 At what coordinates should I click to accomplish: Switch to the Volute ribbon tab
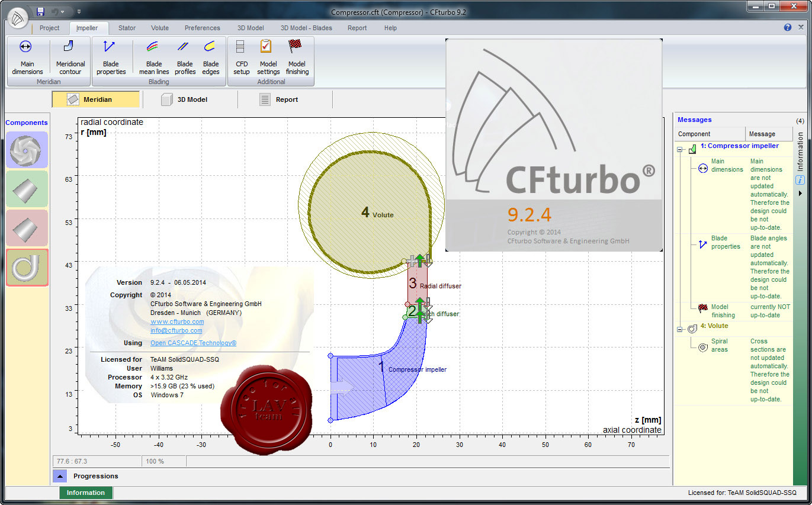160,28
